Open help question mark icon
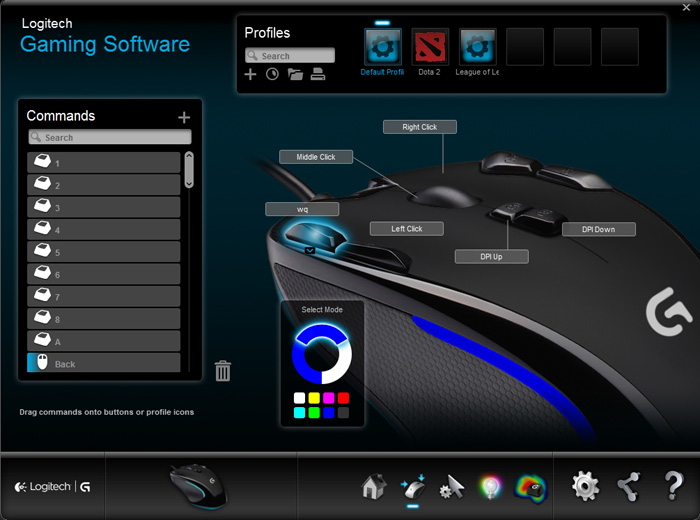Viewport: 700px width, 520px height. 673,486
